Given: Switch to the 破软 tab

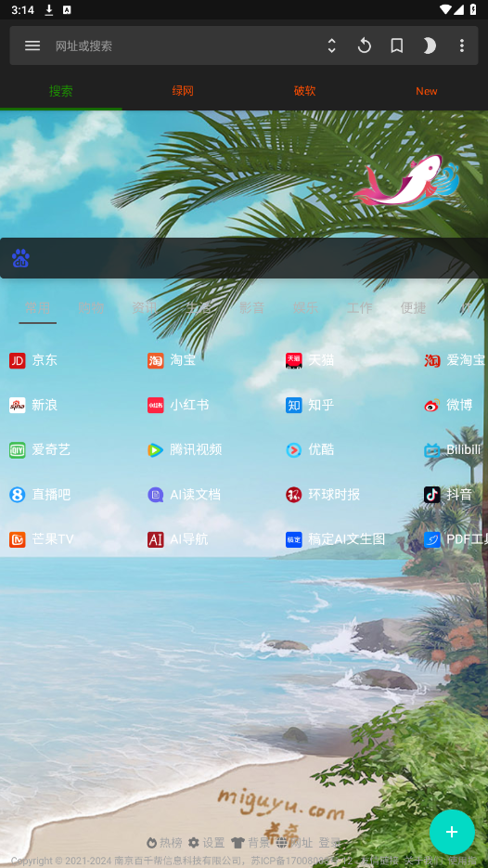Looking at the screenshot, I should click(304, 91).
